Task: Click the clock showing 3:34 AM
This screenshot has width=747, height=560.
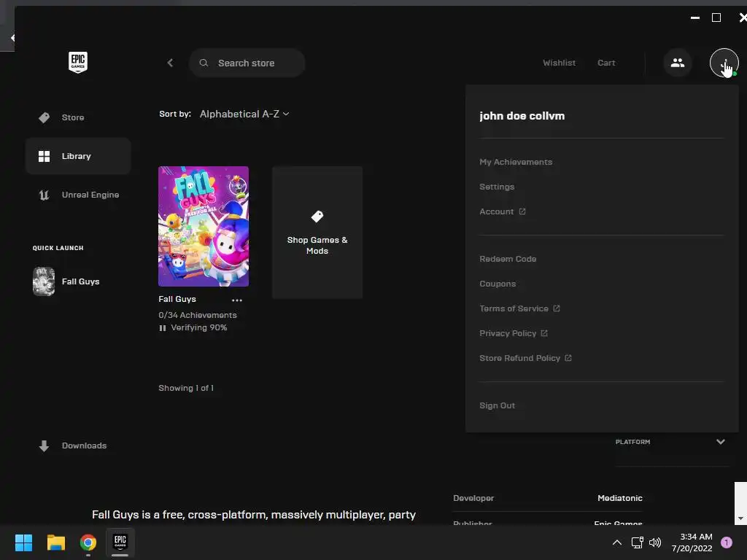Action: pyautogui.click(x=696, y=537)
